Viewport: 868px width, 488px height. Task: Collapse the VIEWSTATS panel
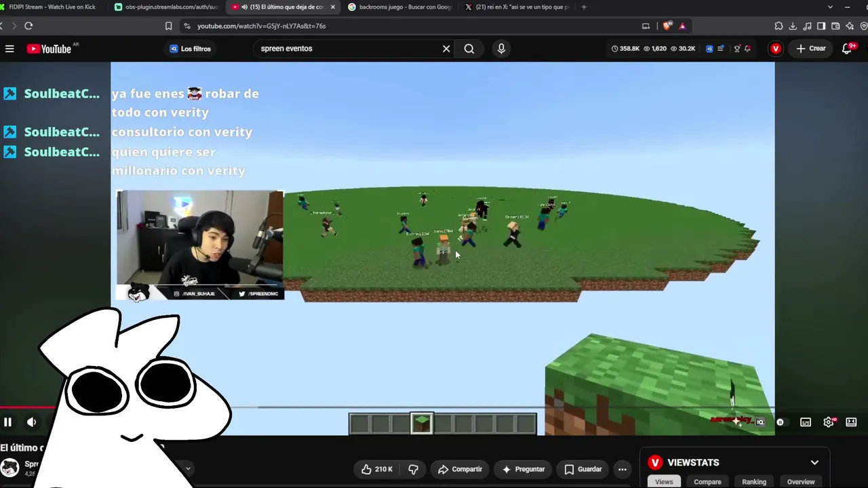pos(814,462)
